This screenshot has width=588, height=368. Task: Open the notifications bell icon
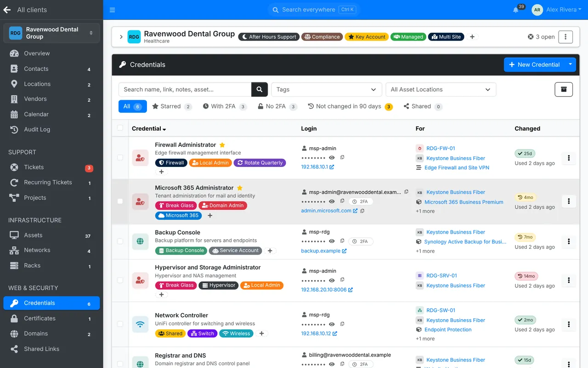[x=516, y=10]
